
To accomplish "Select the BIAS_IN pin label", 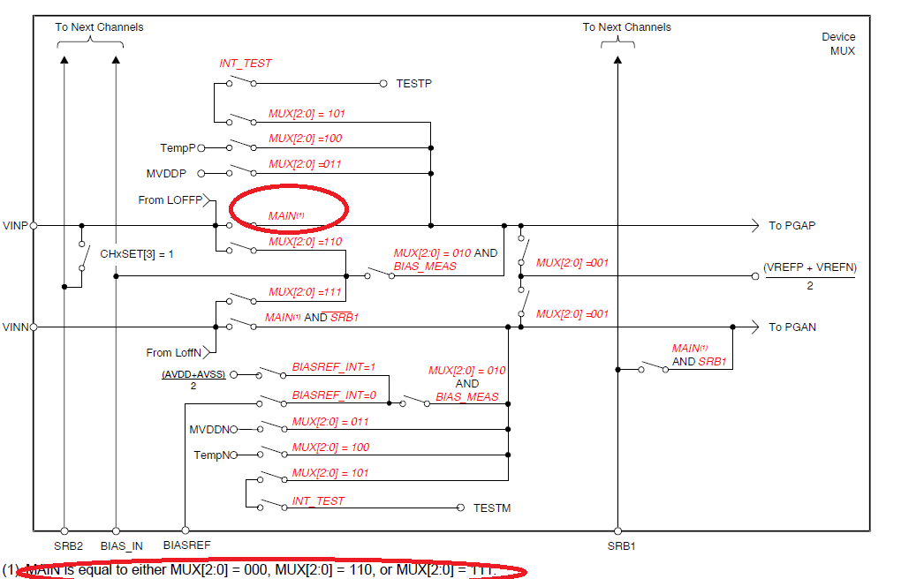I will click(x=121, y=546).
